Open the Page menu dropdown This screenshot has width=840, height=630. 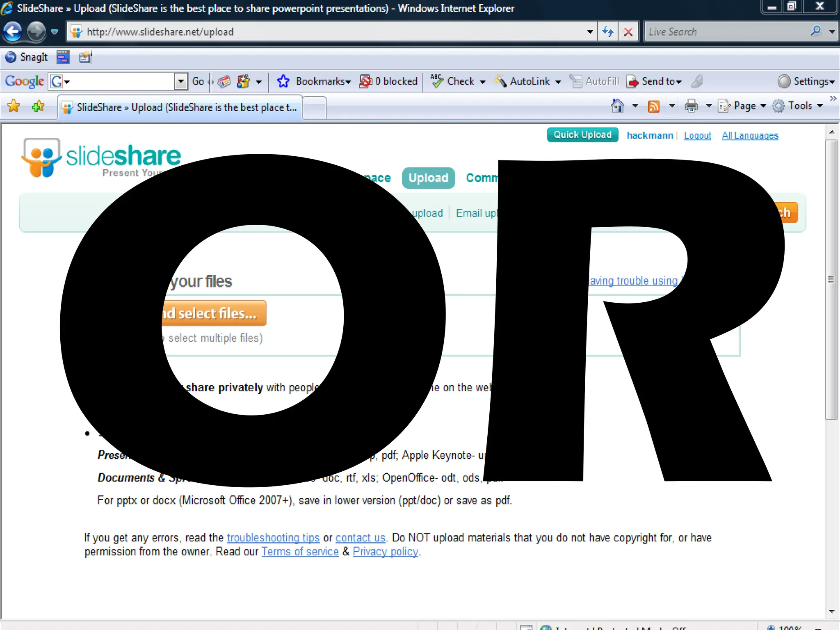click(744, 106)
